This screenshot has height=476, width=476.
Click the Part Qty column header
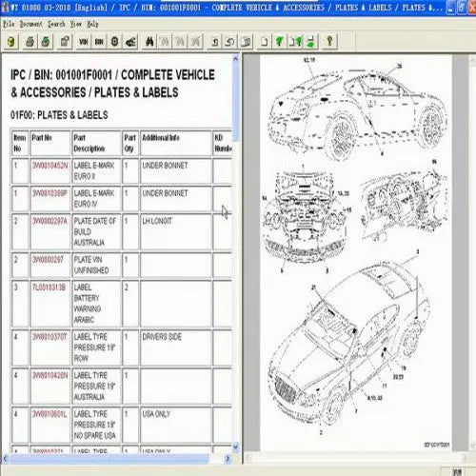130,143
